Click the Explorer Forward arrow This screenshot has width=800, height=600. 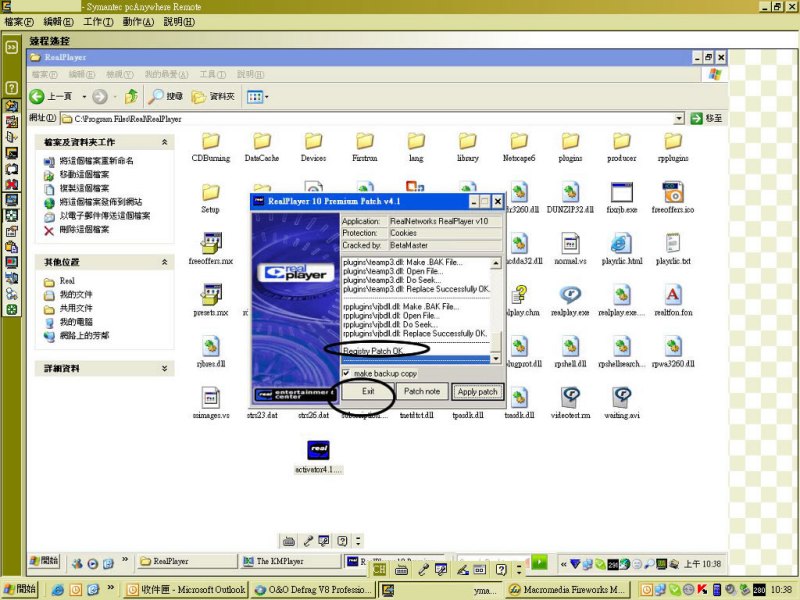pos(100,96)
